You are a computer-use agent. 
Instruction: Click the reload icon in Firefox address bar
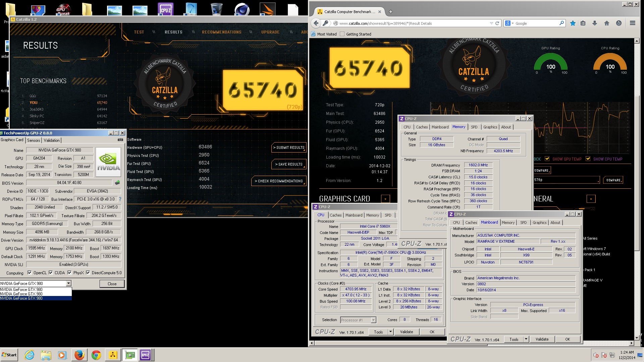[497, 23]
